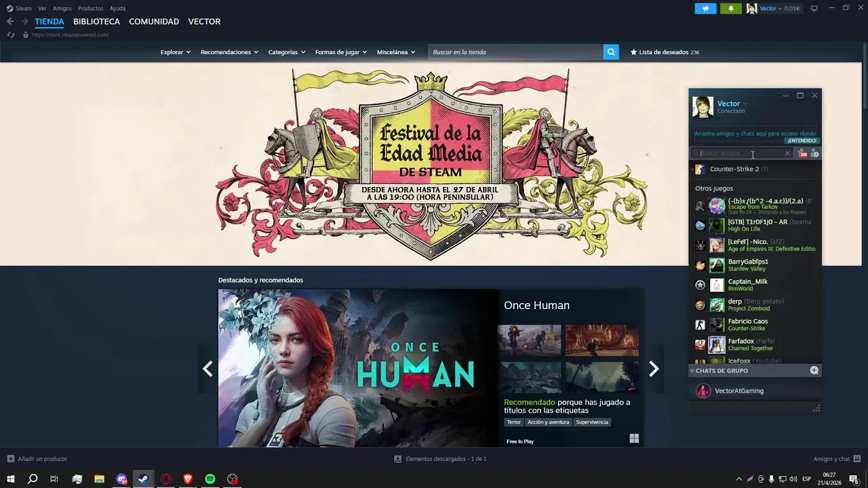
Task: Click the Añadir un producto plus icon
Action: [10, 459]
